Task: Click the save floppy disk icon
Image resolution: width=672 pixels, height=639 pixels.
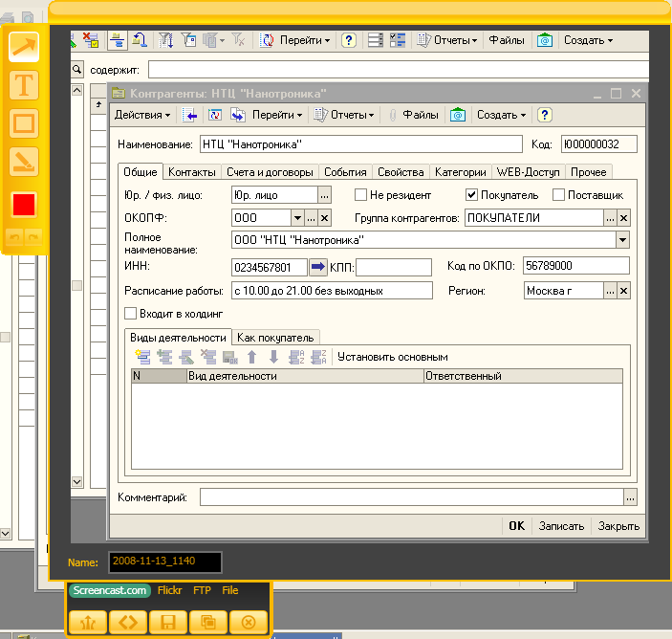Action: pos(168,622)
